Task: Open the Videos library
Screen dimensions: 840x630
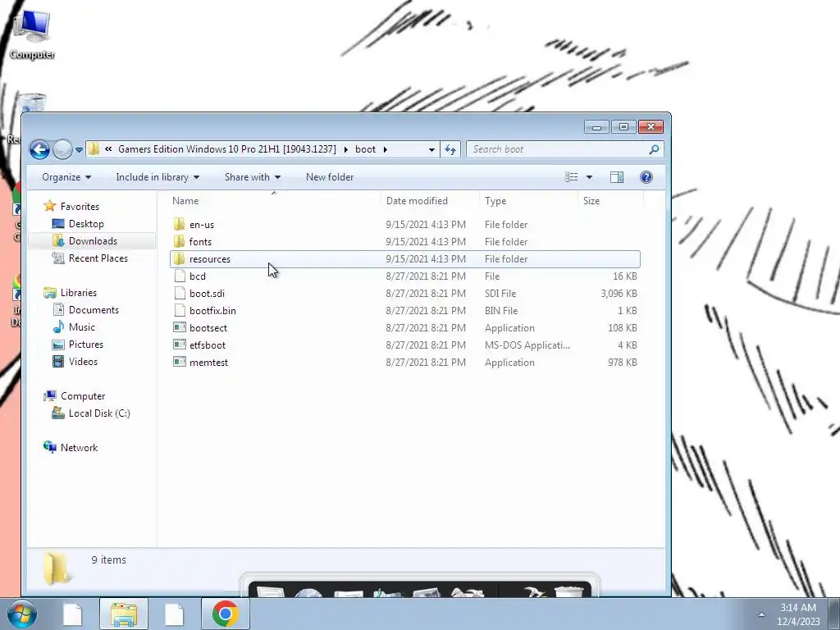Action: (75, 361)
